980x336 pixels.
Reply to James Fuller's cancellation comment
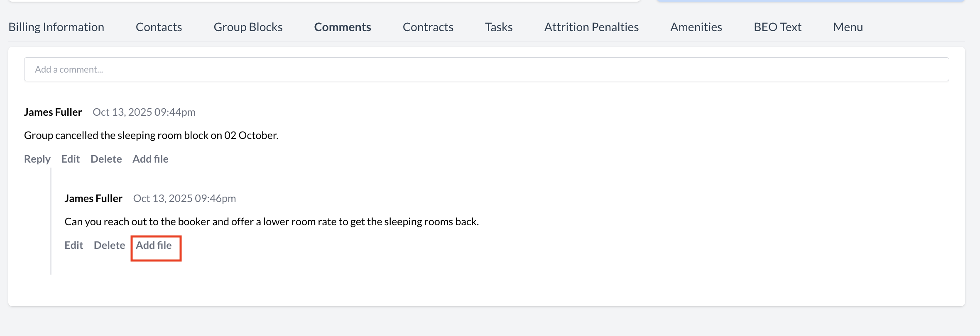37,159
